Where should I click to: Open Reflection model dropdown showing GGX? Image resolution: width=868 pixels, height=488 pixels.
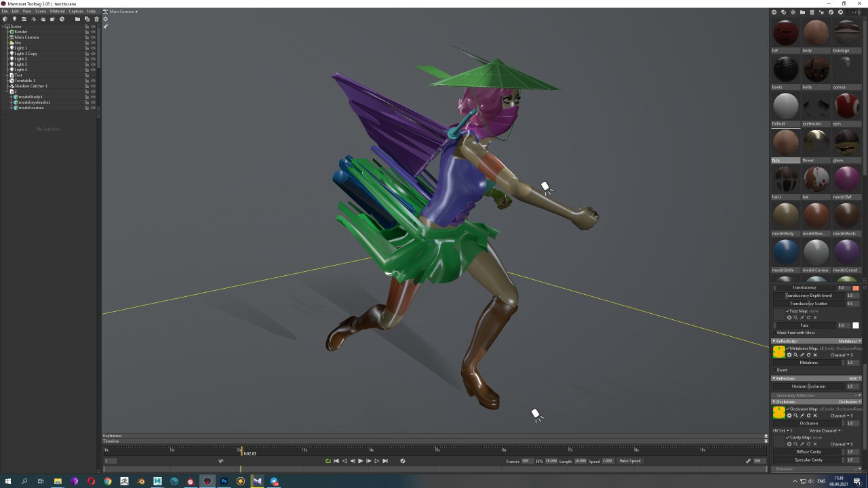tap(854, 378)
